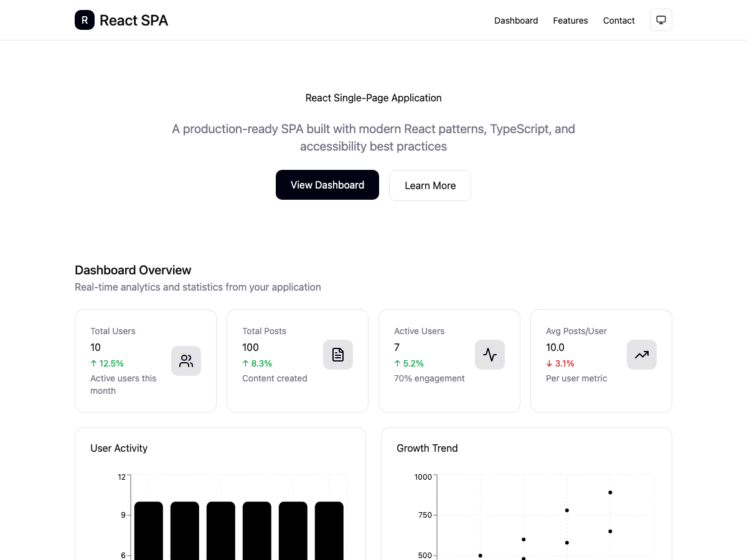Screen dimensions: 747x560
Task: Toggle theme with the monitor icon button
Action: pos(661,20)
